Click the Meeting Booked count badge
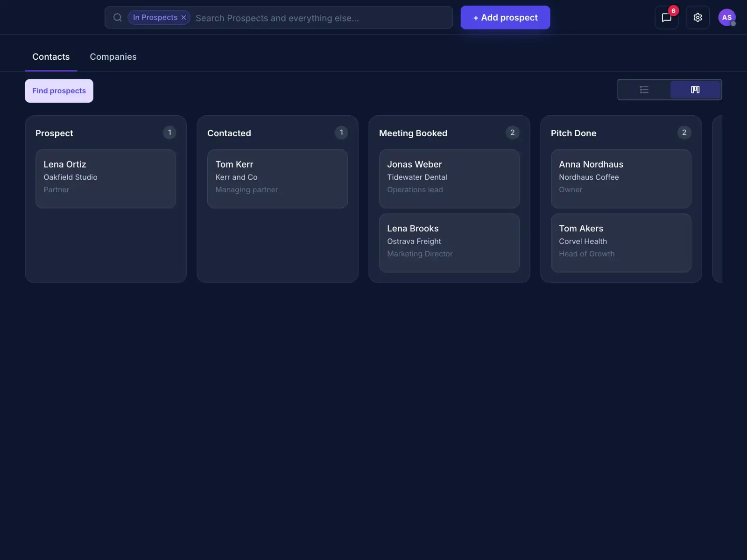747x560 pixels. coord(513,133)
